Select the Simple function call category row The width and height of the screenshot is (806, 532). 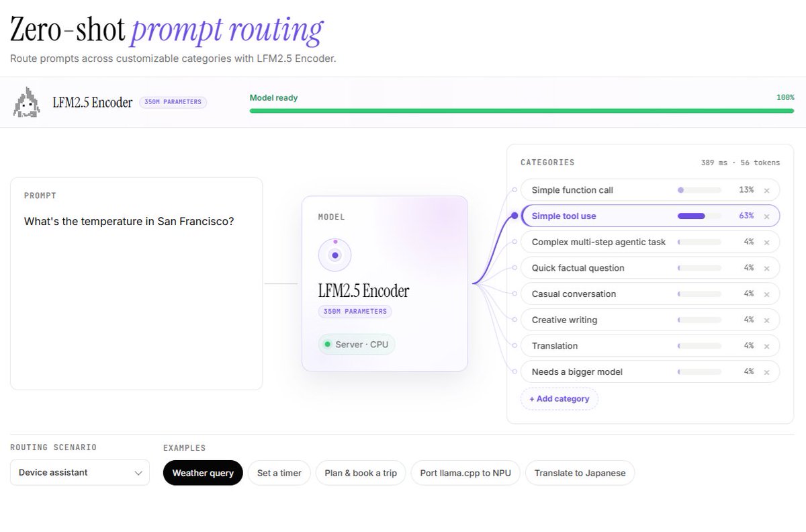tap(650, 190)
